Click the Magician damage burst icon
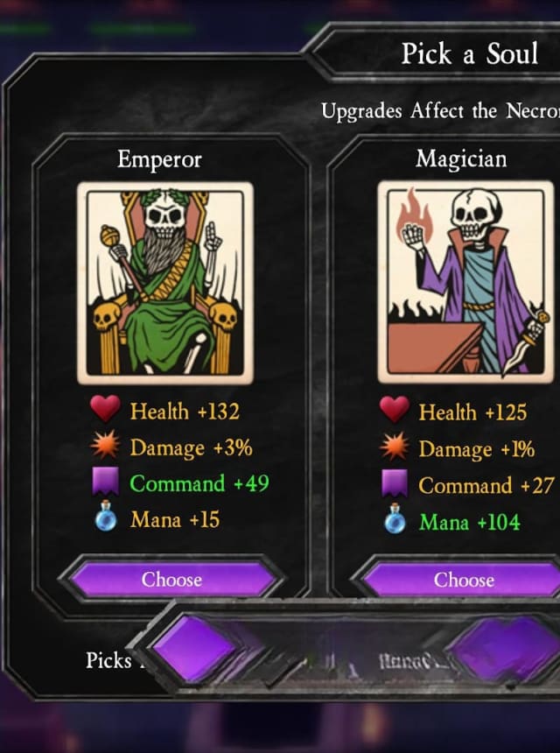This screenshot has height=753, width=560. (x=395, y=447)
